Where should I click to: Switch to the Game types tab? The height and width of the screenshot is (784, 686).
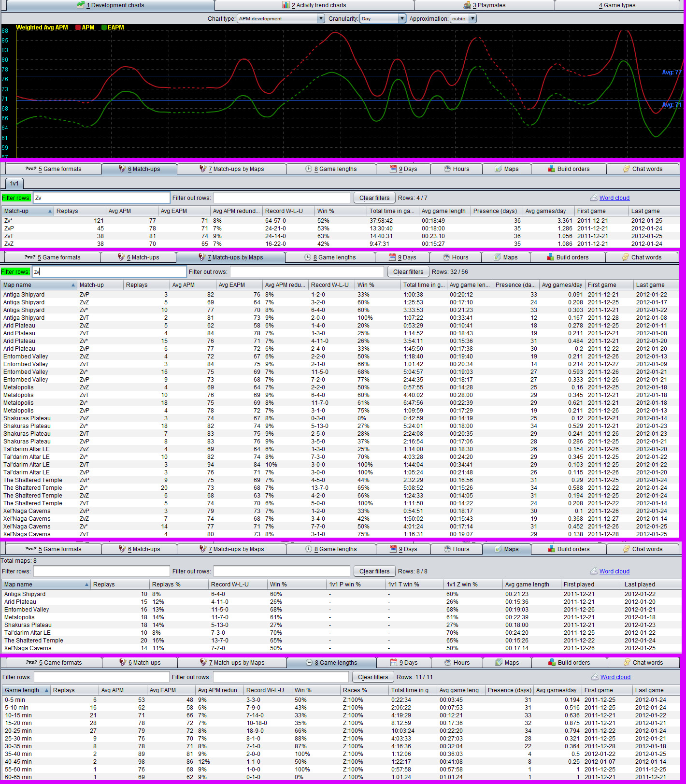(617, 5)
